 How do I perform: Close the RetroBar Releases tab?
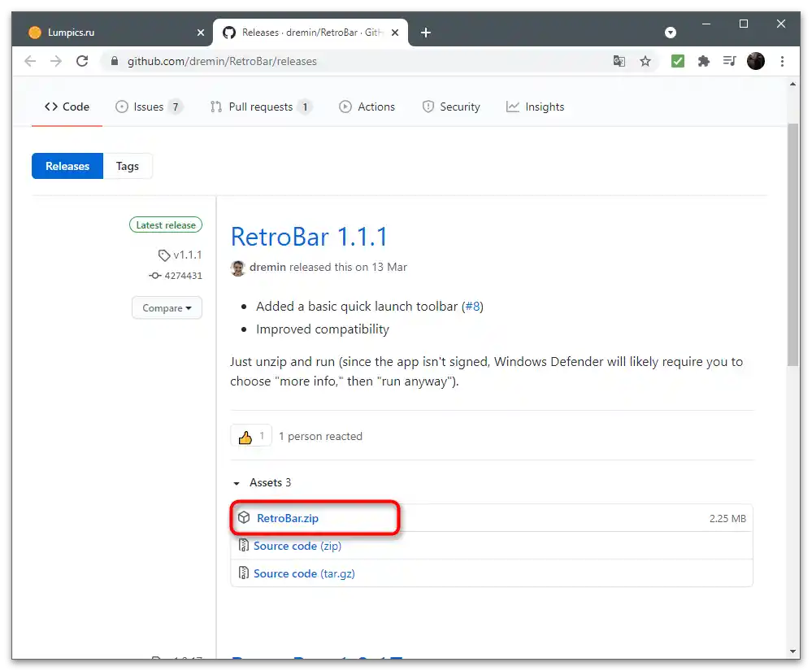(x=394, y=33)
